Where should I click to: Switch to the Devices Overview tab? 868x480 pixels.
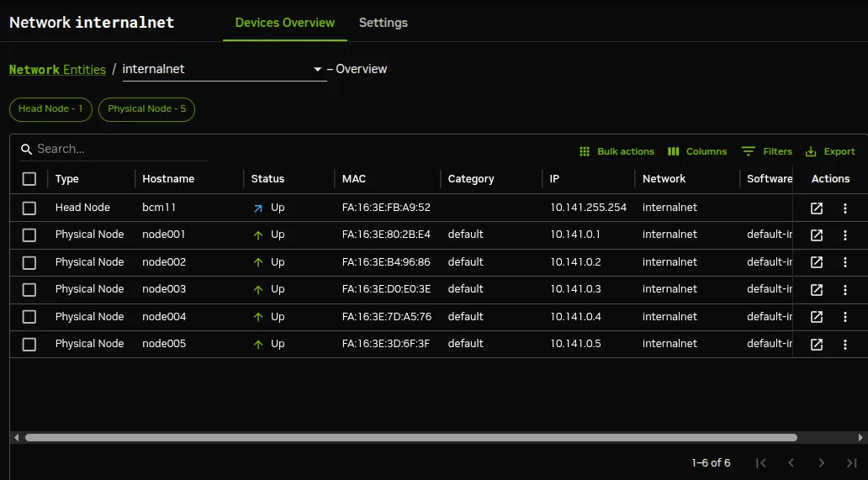285,23
